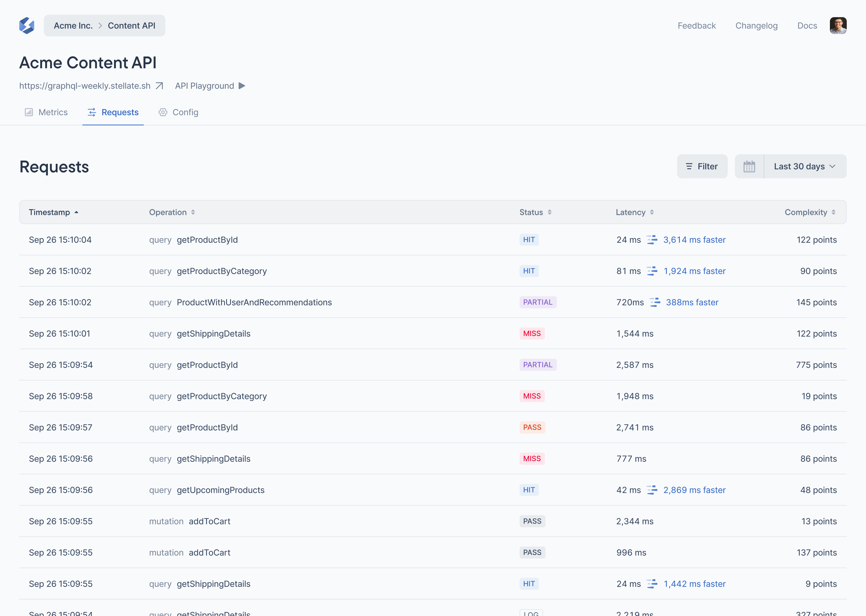Image resolution: width=866 pixels, height=616 pixels.
Task: Sort by Timestamp column header
Action: click(x=54, y=212)
